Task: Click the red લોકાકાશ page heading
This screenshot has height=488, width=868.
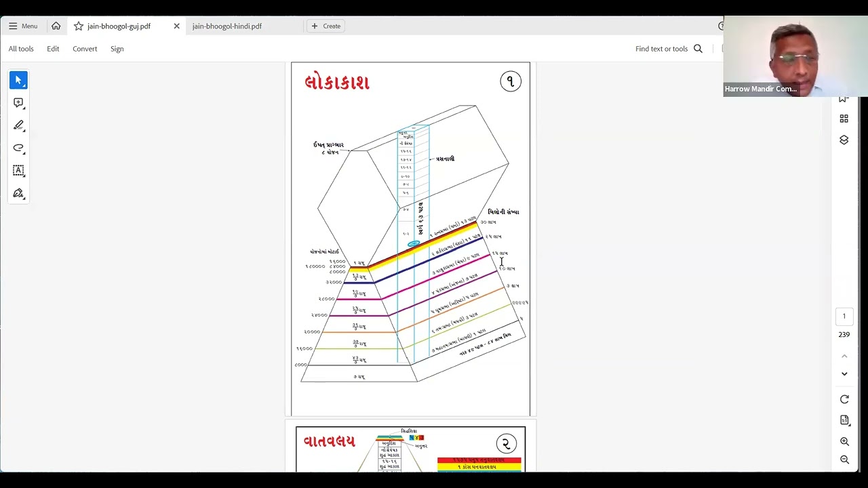Action: click(337, 83)
